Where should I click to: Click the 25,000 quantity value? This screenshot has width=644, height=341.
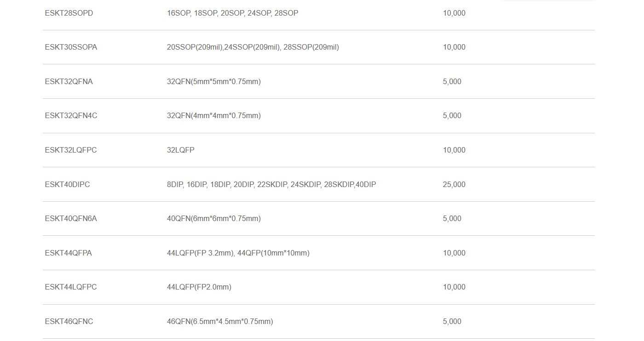pyautogui.click(x=454, y=185)
